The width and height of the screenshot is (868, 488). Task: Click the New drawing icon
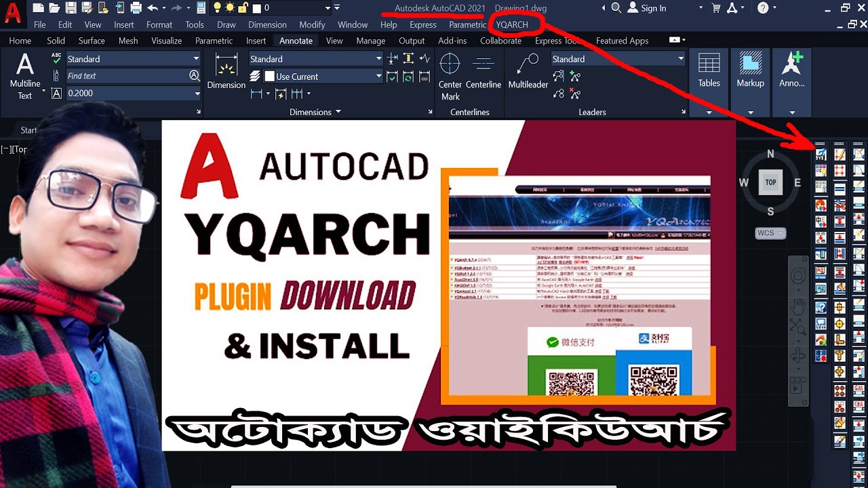click(38, 8)
